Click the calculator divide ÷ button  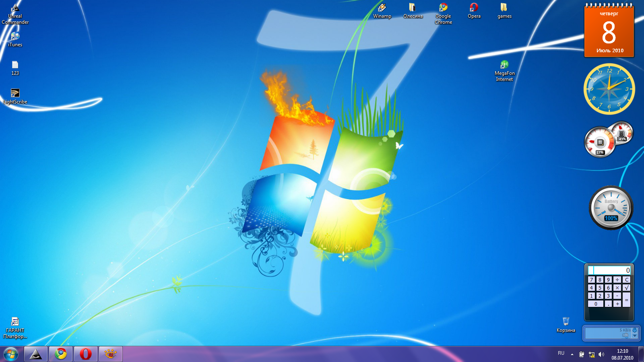[617, 280]
